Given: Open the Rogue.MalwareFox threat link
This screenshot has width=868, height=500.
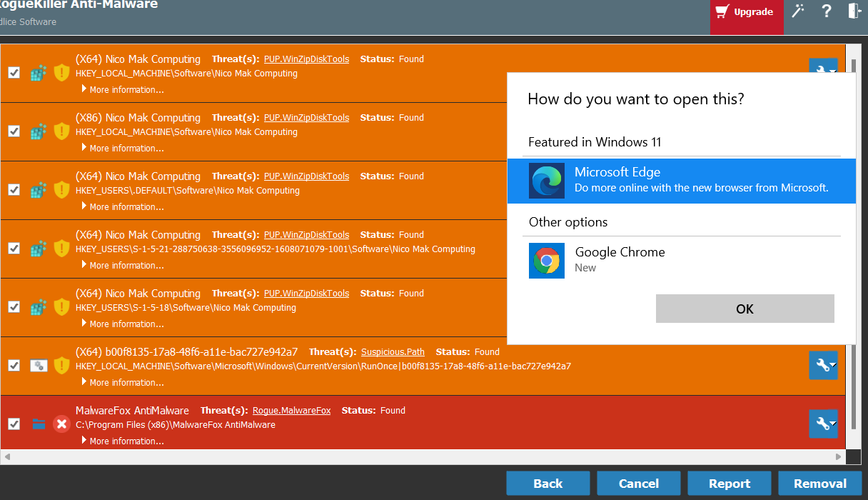Looking at the screenshot, I should point(292,411).
